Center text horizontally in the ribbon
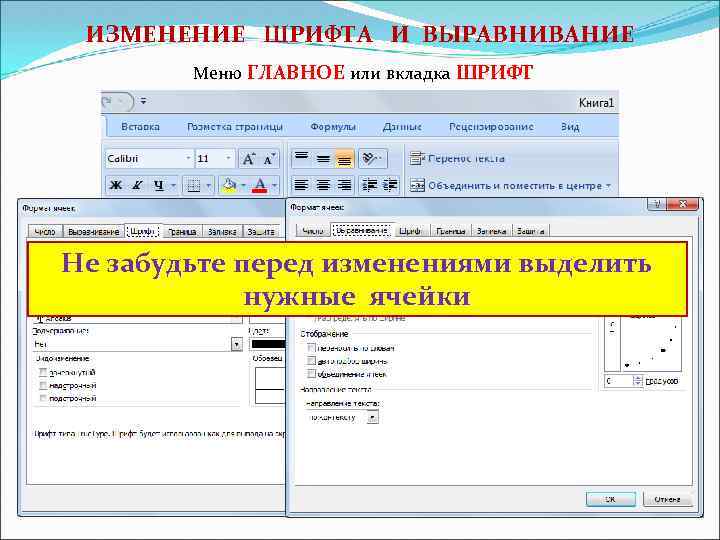The height and width of the screenshot is (540, 720). (323, 186)
